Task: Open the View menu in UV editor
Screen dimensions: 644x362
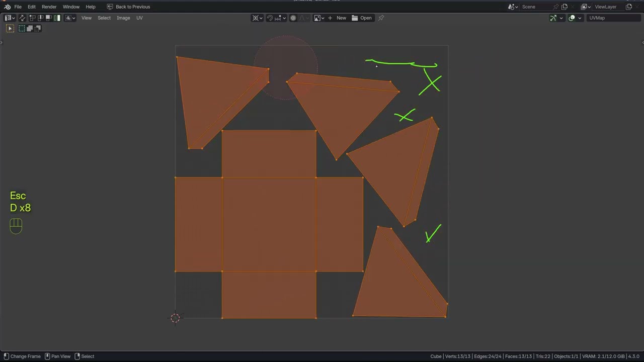Action: pyautogui.click(x=87, y=18)
